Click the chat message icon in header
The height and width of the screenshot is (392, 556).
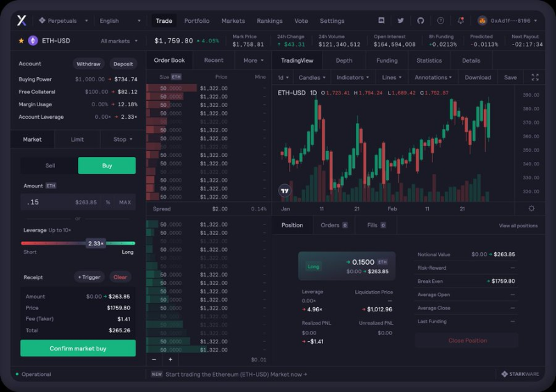[381, 20]
